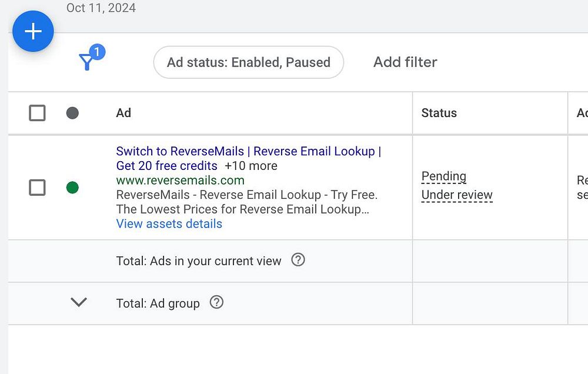Open the View assets details link

coord(169,224)
